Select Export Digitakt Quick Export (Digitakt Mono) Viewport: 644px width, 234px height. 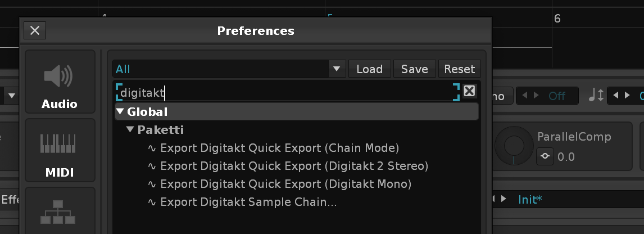pyautogui.click(x=285, y=184)
